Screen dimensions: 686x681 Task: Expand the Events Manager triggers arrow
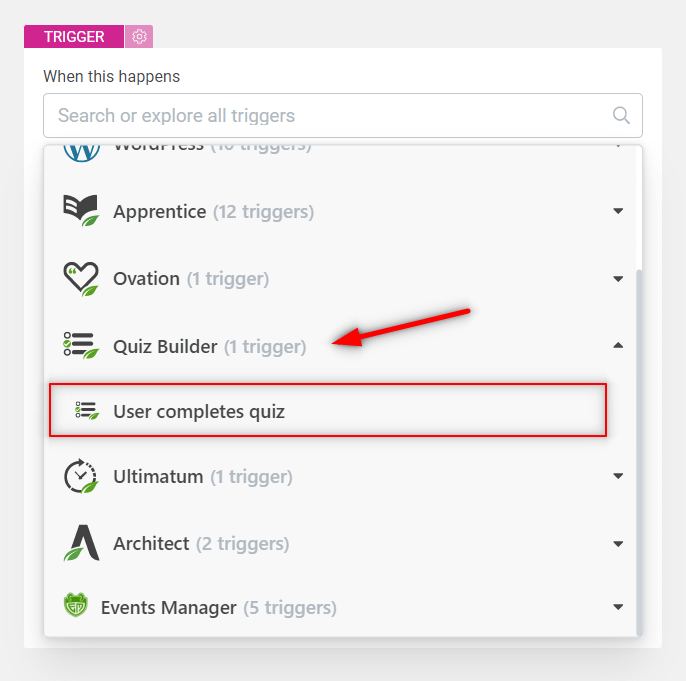click(618, 607)
